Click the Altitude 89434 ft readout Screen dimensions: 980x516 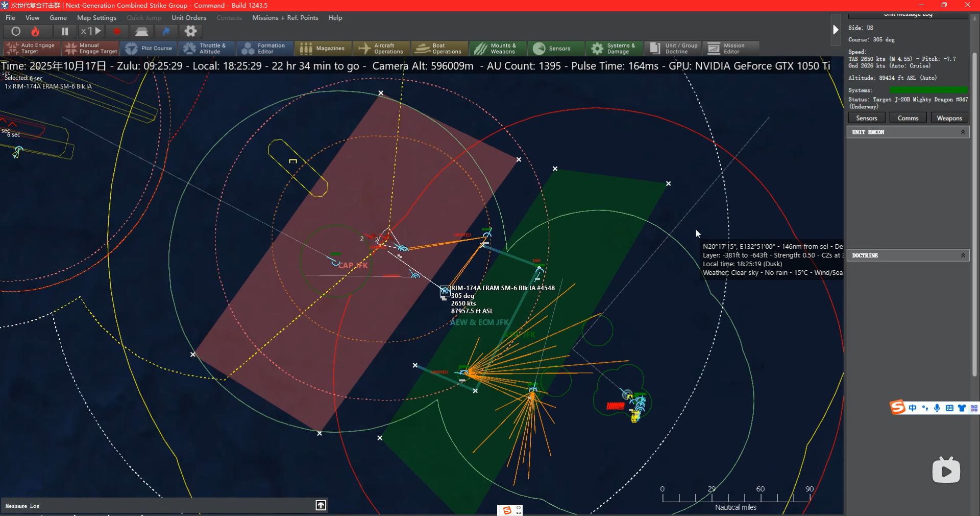point(892,78)
